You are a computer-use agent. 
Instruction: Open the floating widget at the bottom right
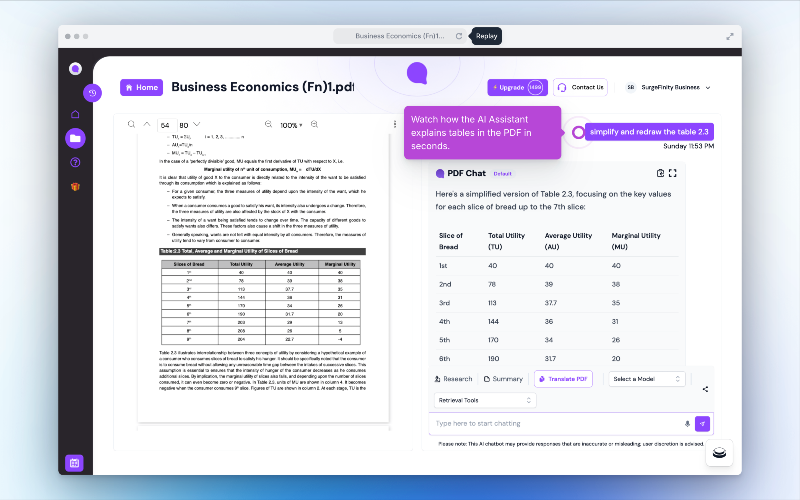[719, 453]
